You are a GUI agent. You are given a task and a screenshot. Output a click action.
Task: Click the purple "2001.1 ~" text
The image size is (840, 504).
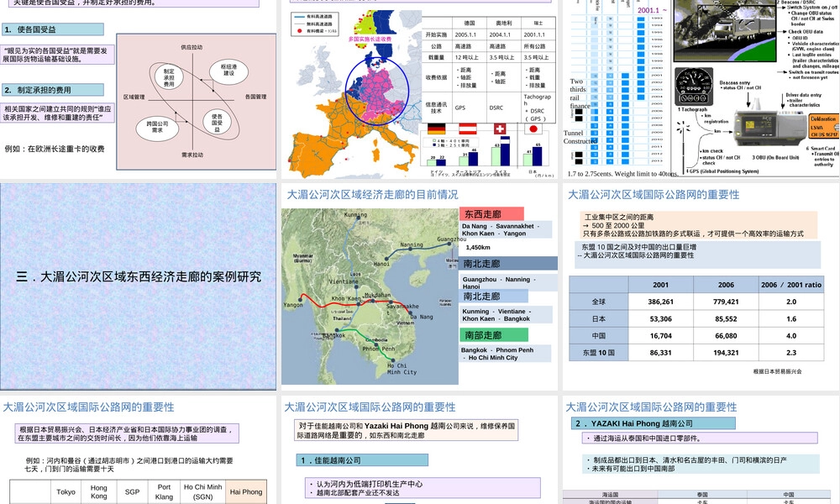[x=652, y=10]
